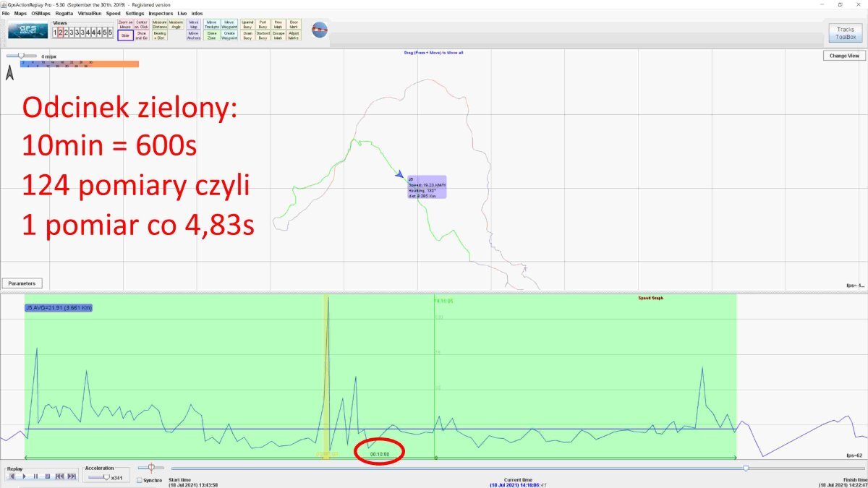Switch to view 2 in Views
The width and height of the screenshot is (868, 488).
[61, 33]
